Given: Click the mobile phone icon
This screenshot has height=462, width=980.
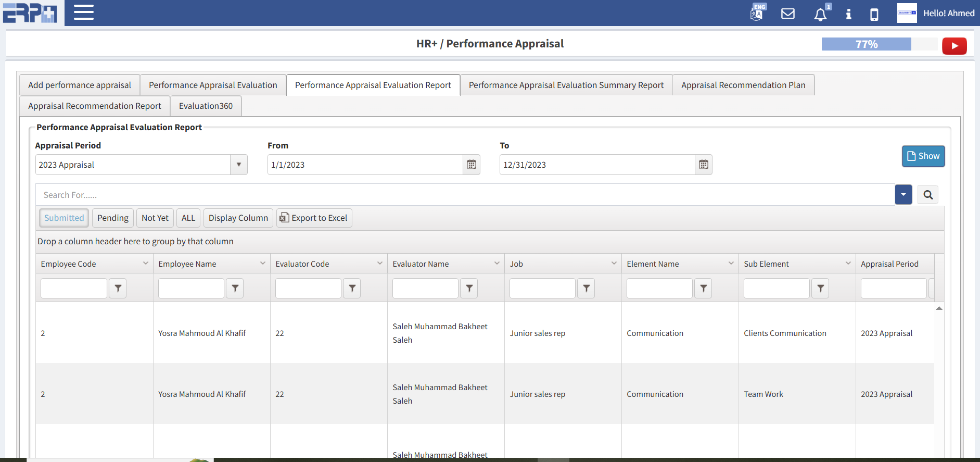Looking at the screenshot, I should [x=874, y=14].
